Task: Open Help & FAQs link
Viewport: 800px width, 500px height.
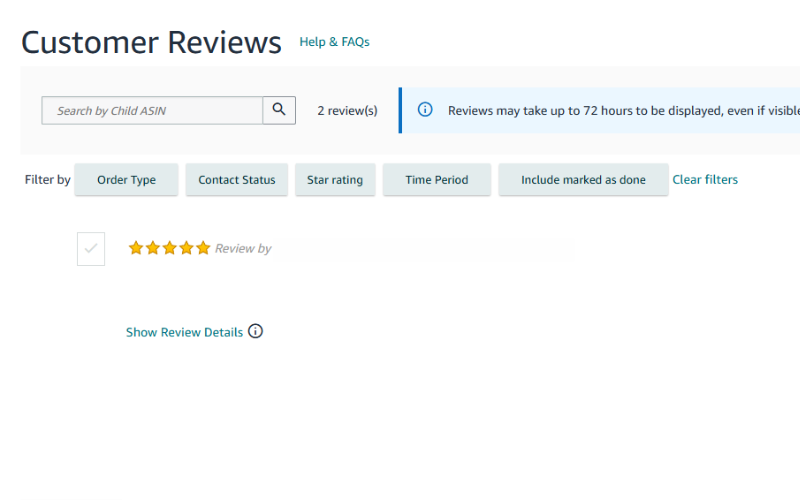Action: (335, 42)
